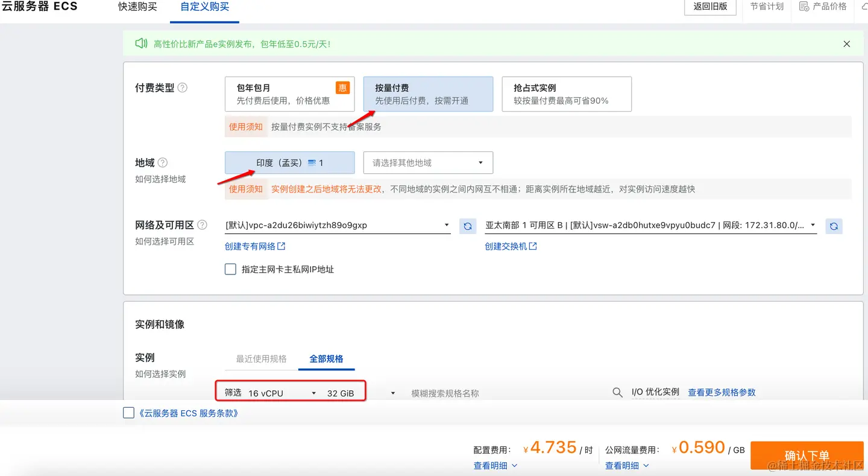Click the orange 惠 discount badge

point(342,87)
